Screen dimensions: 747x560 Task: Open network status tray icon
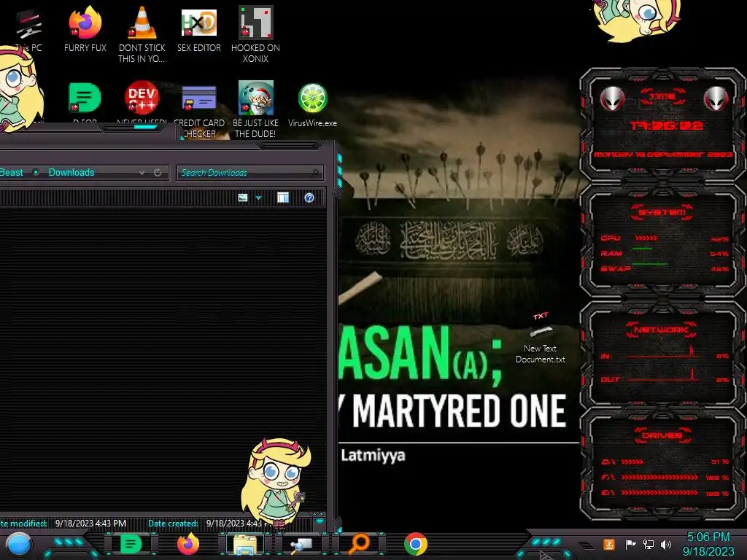[649, 544]
